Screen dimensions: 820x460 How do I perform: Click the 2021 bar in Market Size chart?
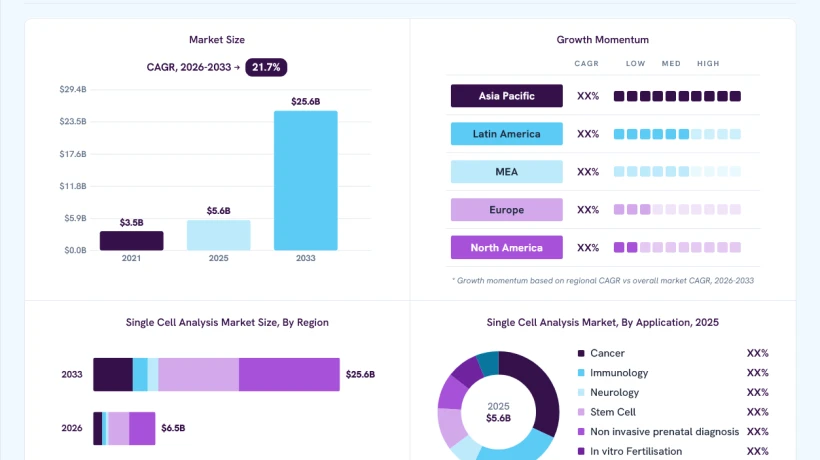tap(131, 240)
